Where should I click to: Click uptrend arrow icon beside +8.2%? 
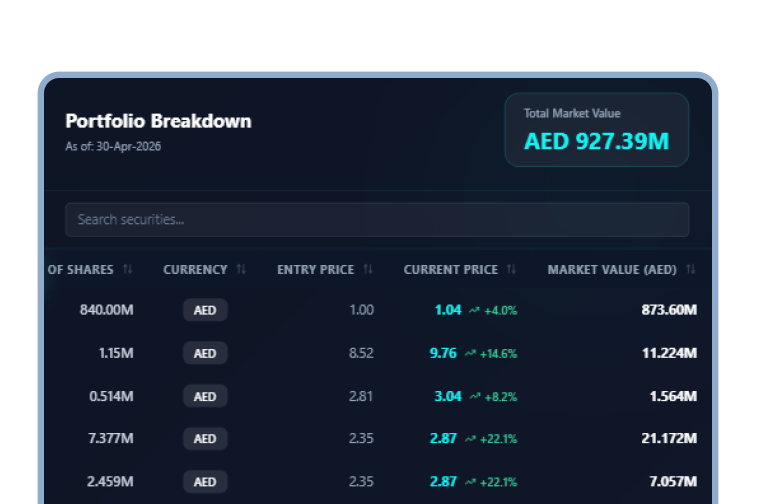click(475, 396)
